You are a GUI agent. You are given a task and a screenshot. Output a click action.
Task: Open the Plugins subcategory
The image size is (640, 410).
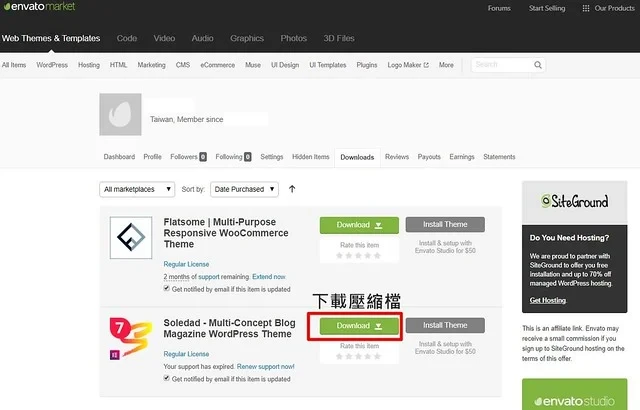click(367, 65)
